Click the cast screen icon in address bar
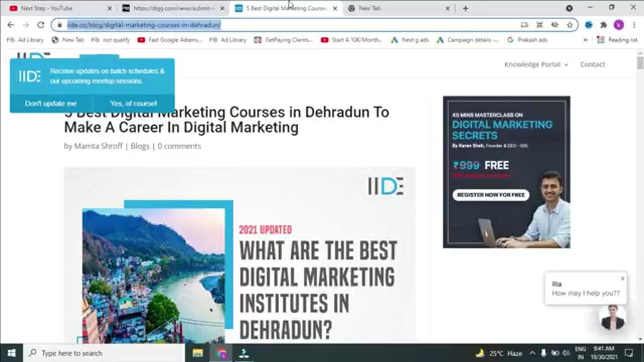This screenshot has width=644, height=362. click(x=524, y=25)
